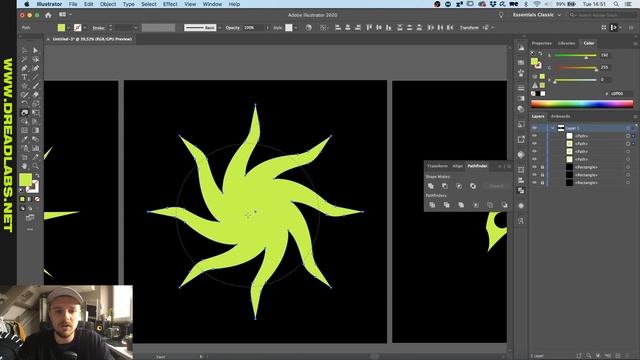Open the Effect menu

coord(170,4)
